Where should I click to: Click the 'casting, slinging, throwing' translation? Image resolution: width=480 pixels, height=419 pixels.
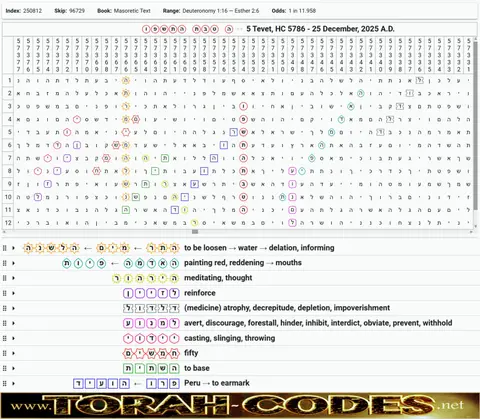pos(229,338)
